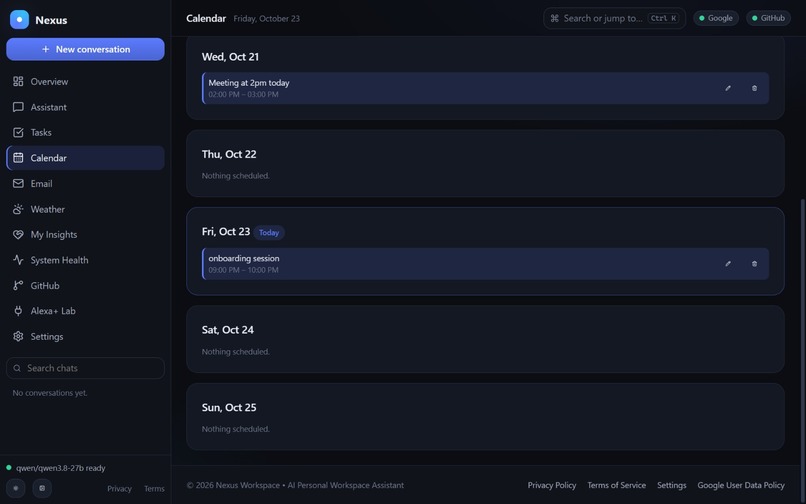Open the Google User Data Policy link
The height and width of the screenshot is (504, 806).
(741, 485)
